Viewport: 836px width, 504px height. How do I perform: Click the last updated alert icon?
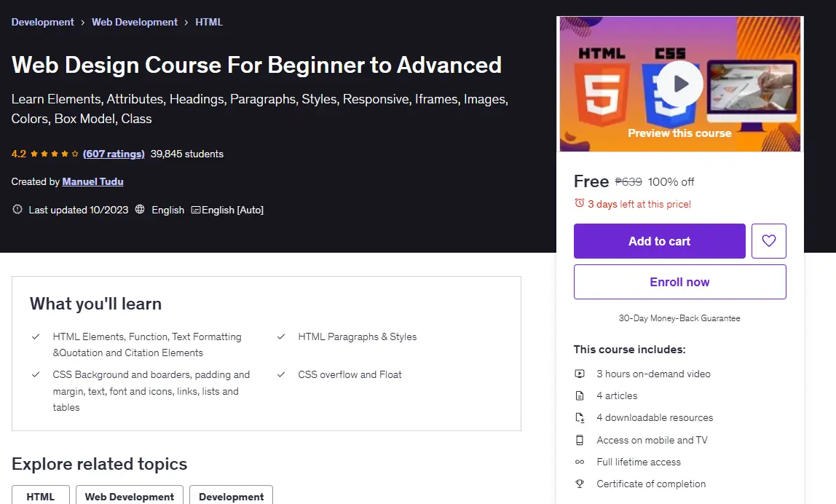pos(17,209)
